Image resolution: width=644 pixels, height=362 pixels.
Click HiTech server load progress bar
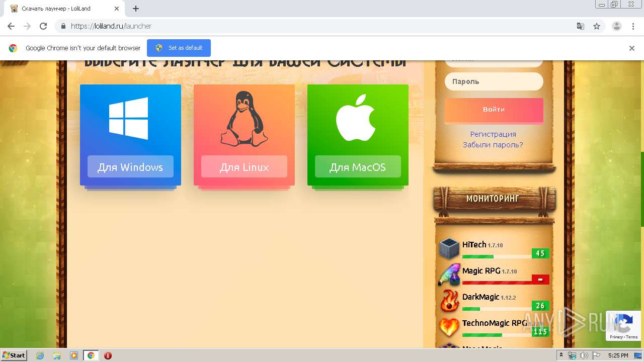click(x=497, y=256)
